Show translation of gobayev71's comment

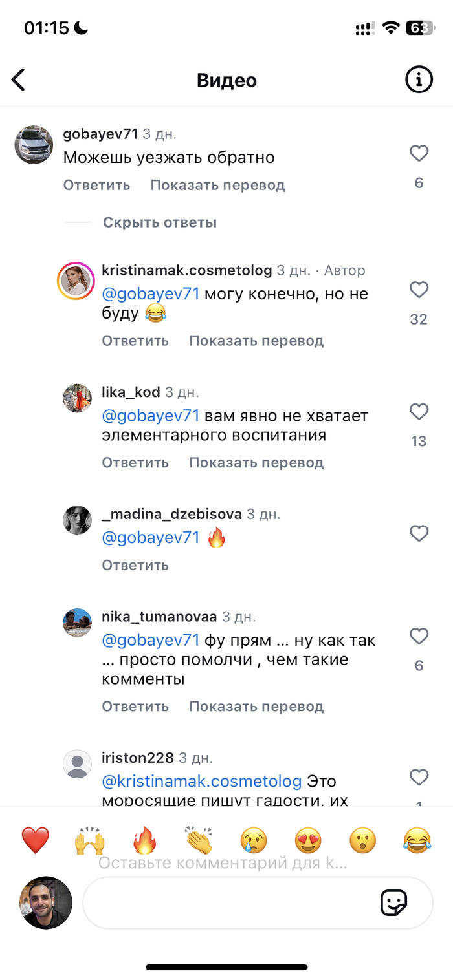point(217,186)
